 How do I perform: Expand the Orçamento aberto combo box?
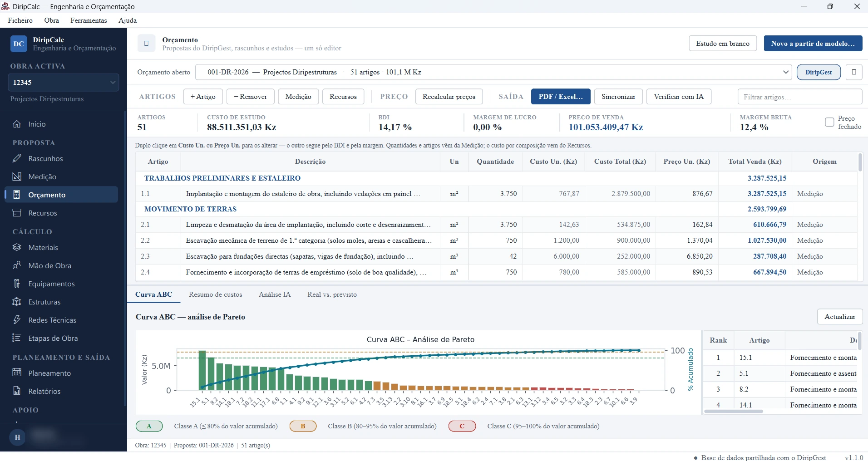[x=493, y=72]
